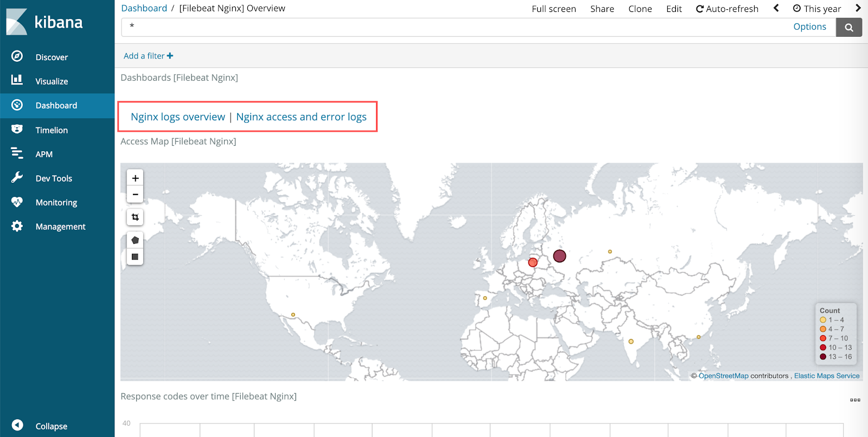The height and width of the screenshot is (437, 868).
Task: Open Dev Tools from the sidebar
Action: pyautogui.click(x=54, y=178)
